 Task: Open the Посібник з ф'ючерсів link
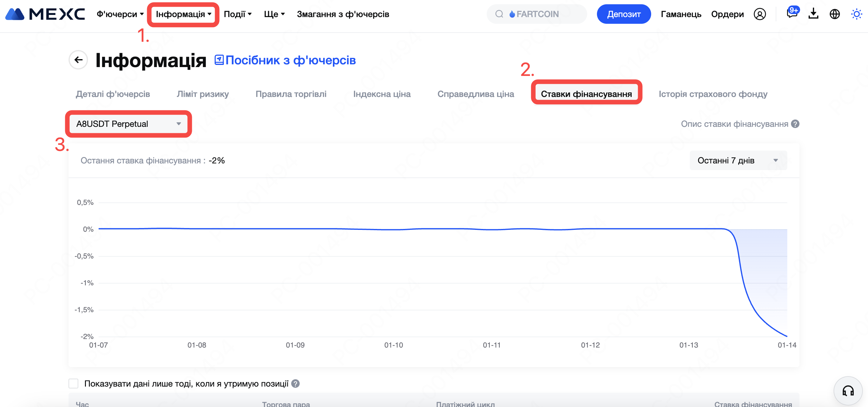coord(285,60)
